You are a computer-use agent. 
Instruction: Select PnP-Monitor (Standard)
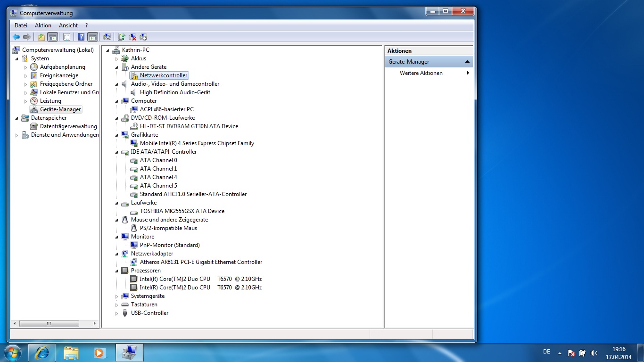pos(170,245)
